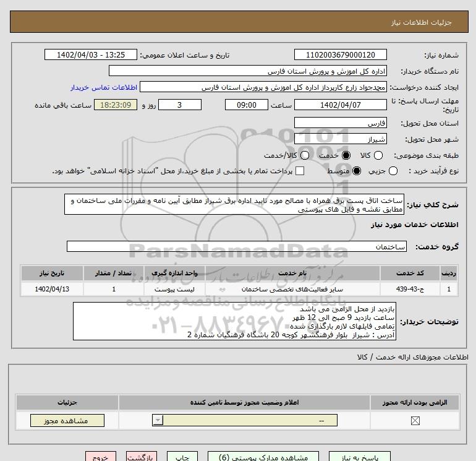Image resolution: width=476 pixels, height=461 pixels.
Task: Click the مشاهده مجوز button
Action: [67, 421]
